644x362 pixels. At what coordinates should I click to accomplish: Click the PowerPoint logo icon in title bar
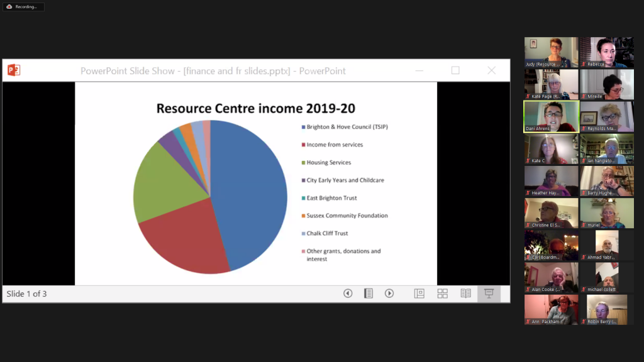point(14,70)
